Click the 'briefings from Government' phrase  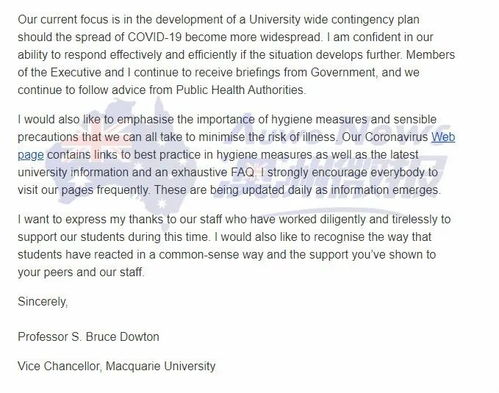click(305, 72)
